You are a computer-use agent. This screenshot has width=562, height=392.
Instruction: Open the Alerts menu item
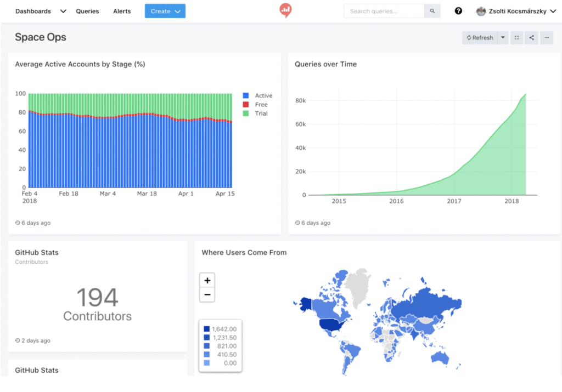pos(122,11)
